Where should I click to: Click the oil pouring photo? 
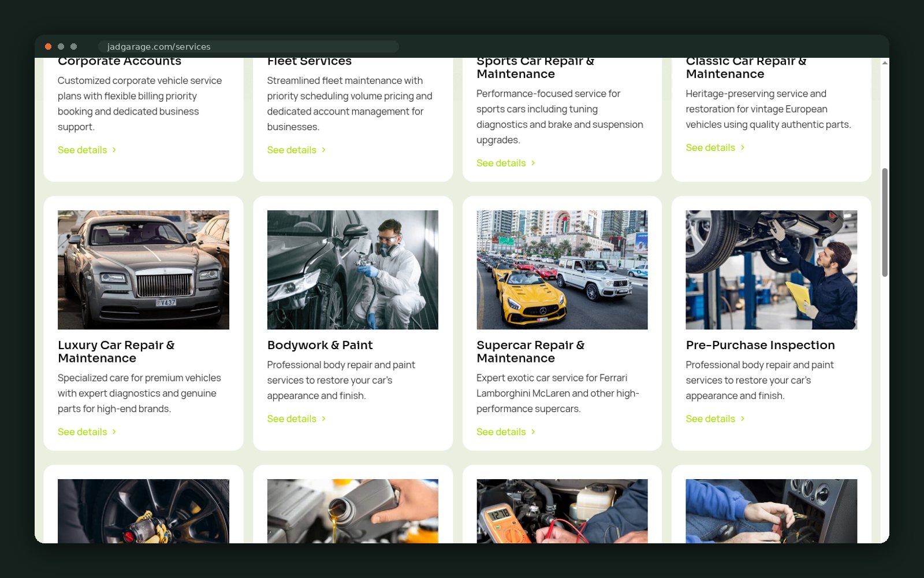[353, 511]
